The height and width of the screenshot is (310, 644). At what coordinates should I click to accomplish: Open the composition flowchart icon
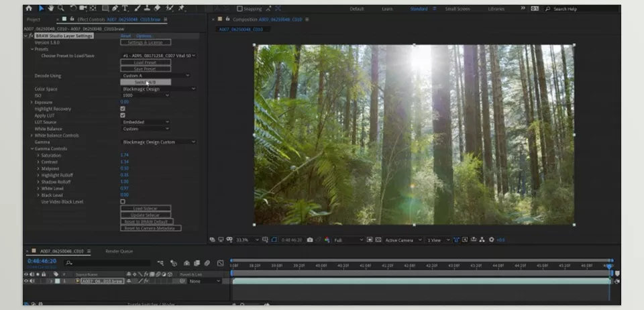click(x=482, y=240)
